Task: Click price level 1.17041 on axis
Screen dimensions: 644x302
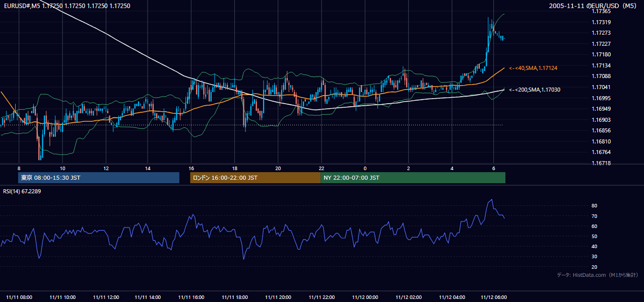Action: [x=602, y=87]
